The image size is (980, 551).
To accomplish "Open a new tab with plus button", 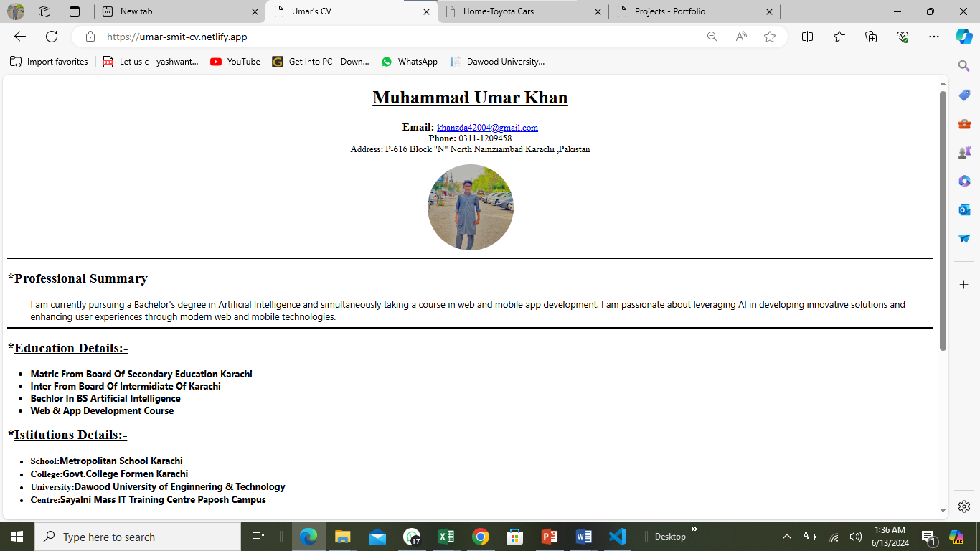I will [x=796, y=11].
